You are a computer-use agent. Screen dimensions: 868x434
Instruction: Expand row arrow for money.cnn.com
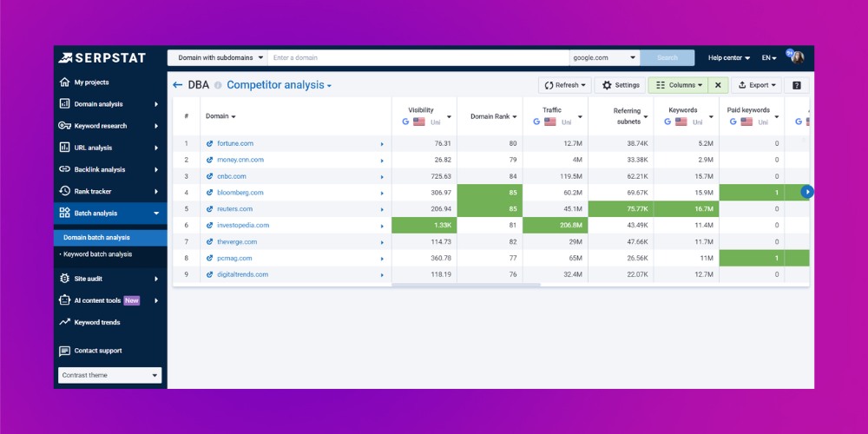click(x=382, y=161)
